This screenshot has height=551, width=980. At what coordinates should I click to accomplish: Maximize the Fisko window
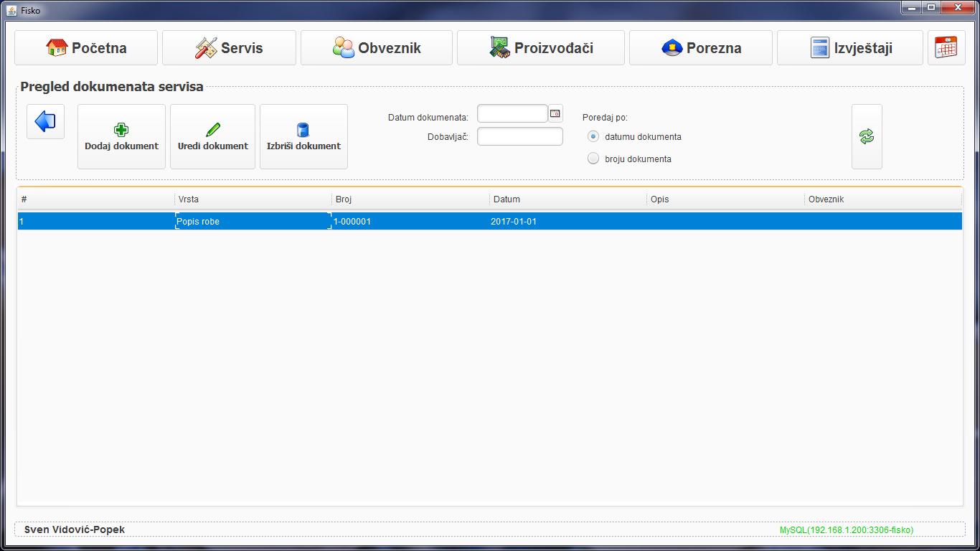931,7
